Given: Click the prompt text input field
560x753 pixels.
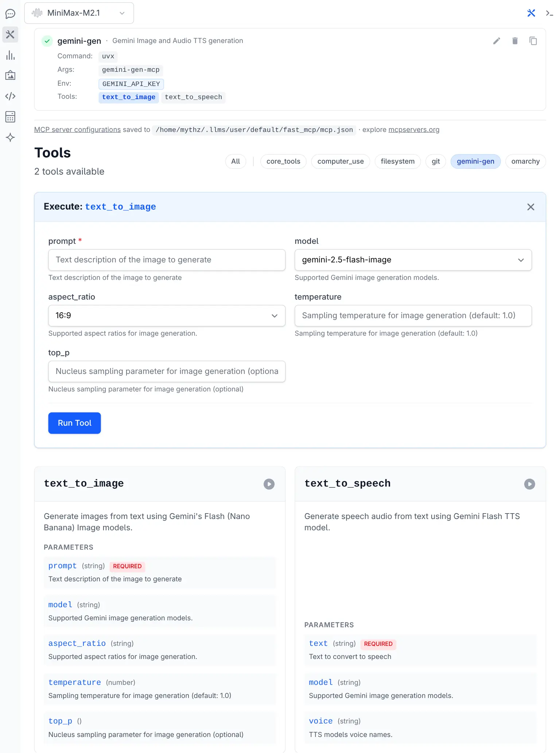Looking at the screenshot, I should coord(167,260).
